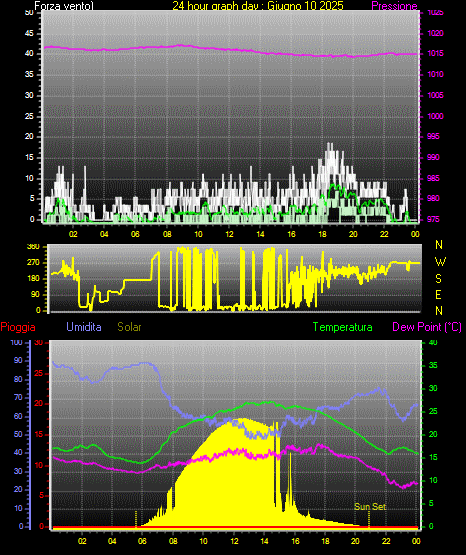Screen dimensions: 466x555
Task: Click the 24 hour graph day title
Action: pyautogui.click(x=258, y=6)
